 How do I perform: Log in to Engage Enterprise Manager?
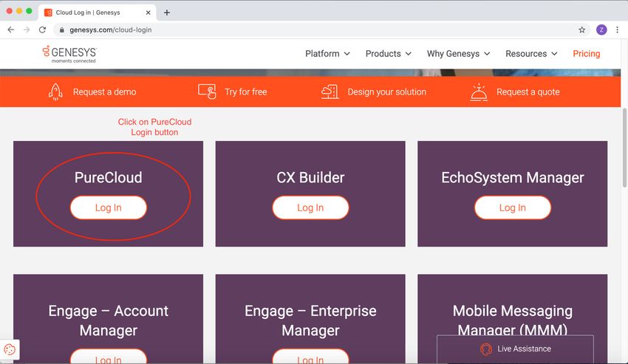tap(310, 357)
